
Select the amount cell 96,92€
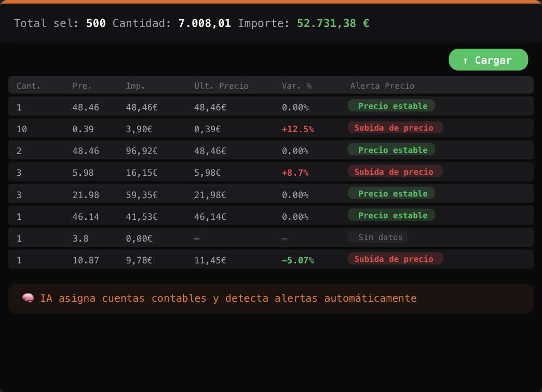[142, 151]
